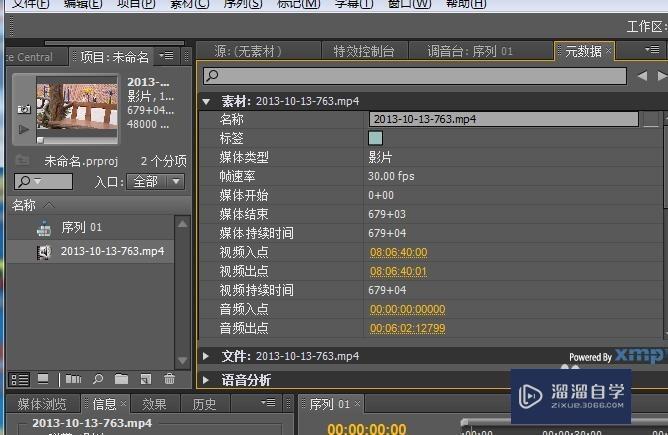Switch to 效果 tab

point(154,404)
